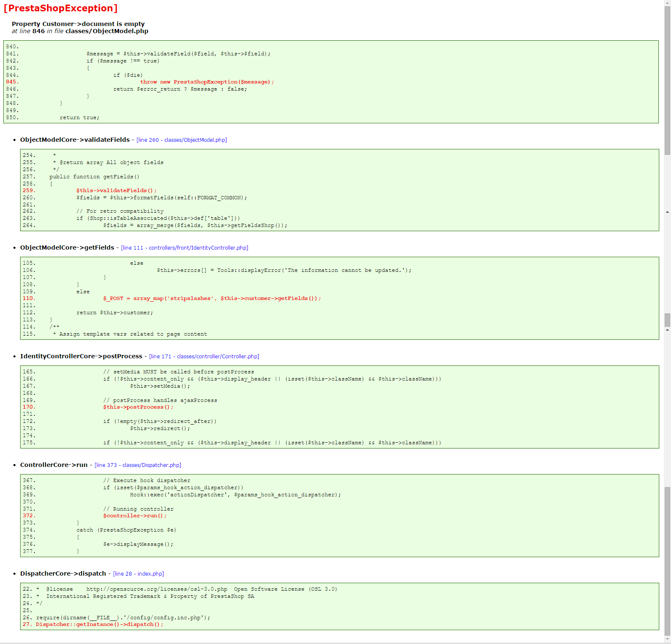This screenshot has height=644, width=671.
Task: Click the "// Execute hook dispatcher" comment
Action: 147,481
